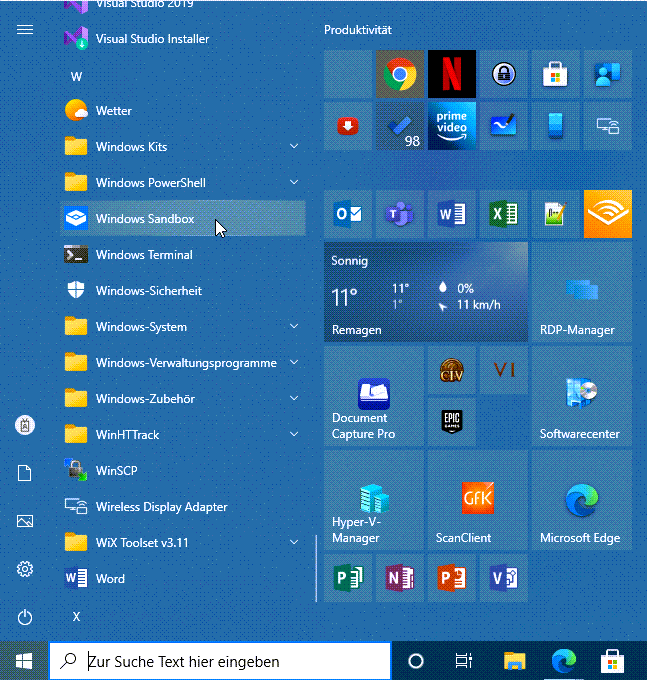Screen dimensions: 647x680
Task: Open the Prime Video tile
Action: click(x=452, y=126)
